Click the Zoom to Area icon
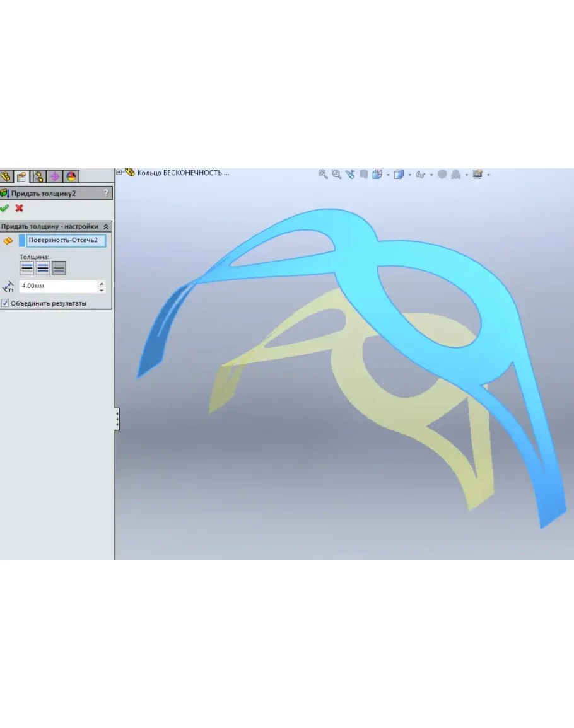 coord(337,175)
